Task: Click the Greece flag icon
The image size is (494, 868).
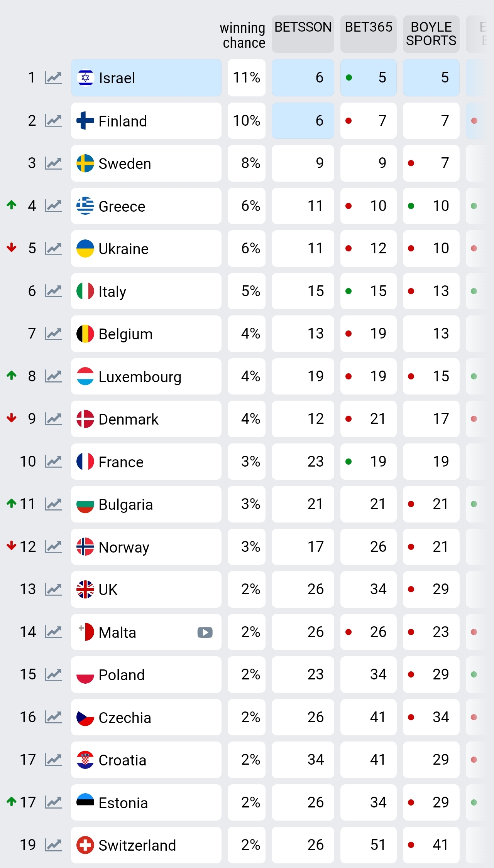Action: (x=85, y=206)
